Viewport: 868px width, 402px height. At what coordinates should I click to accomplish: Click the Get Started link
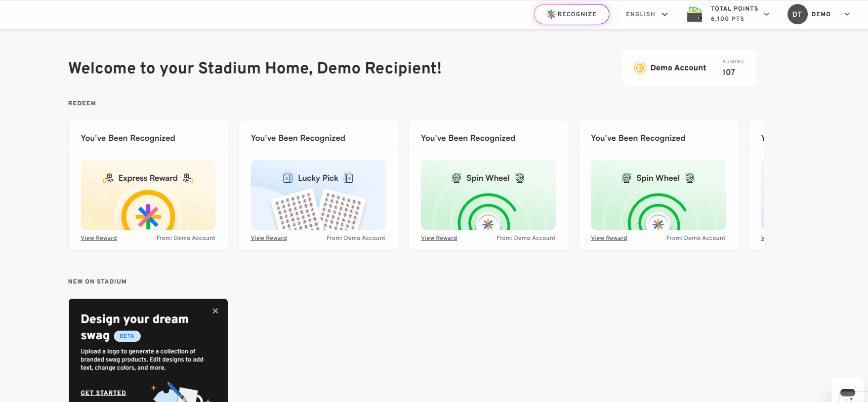[103, 393]
